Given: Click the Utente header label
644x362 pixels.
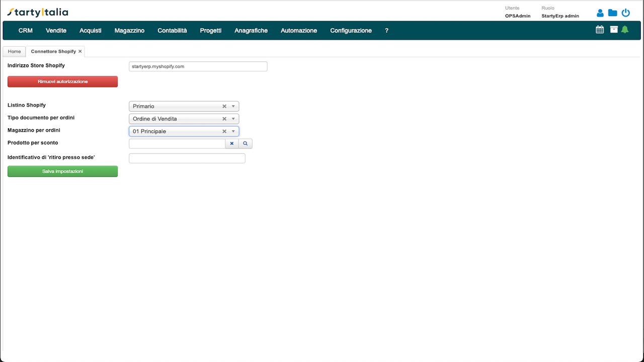Looking at the screenshot, I should click(512, 8).
